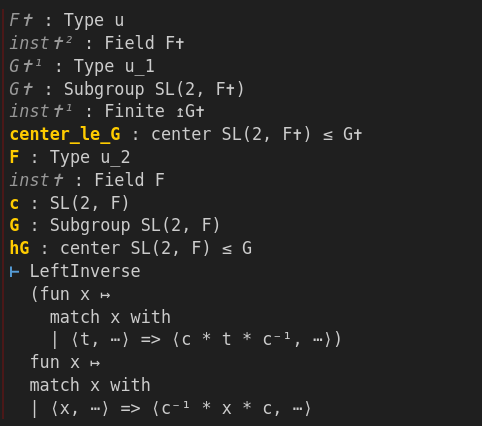Click the ≤ symbol in hG hypothesis
This screenshot has height=426, width=482.
pyautogui.click(x=227, y=249)
